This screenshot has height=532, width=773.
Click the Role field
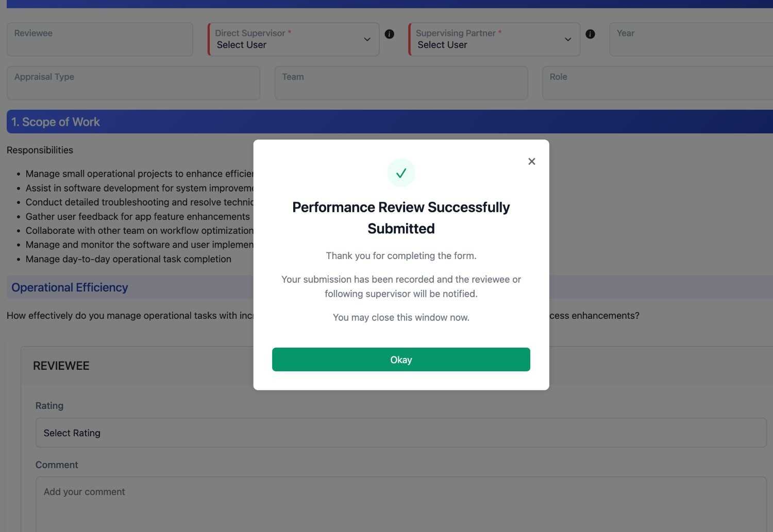coord(657,83)
